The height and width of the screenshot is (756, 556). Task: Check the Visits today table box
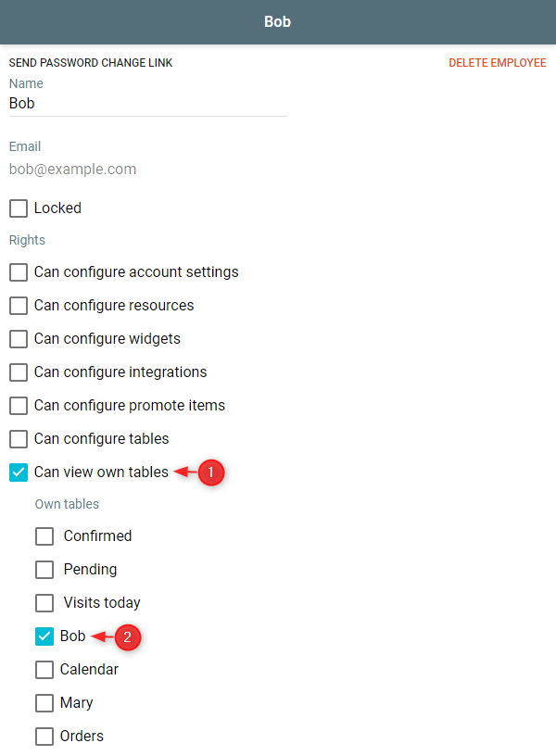click(x=44, y=603)
